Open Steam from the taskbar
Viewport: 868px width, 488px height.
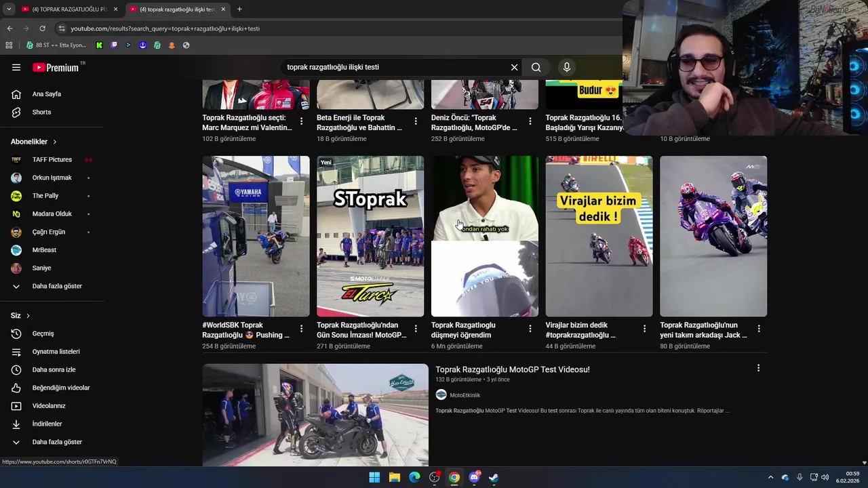click(494, 477)
